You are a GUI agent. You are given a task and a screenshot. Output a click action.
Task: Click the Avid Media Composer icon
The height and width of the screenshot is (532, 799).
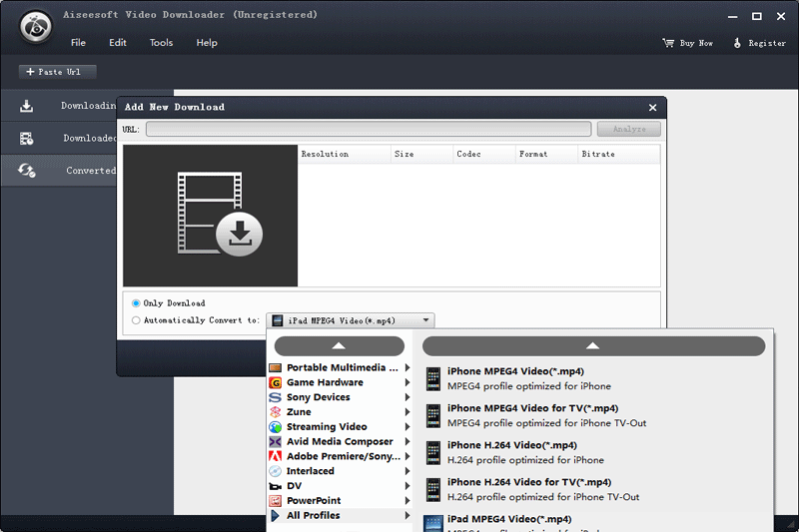[276, 441]
